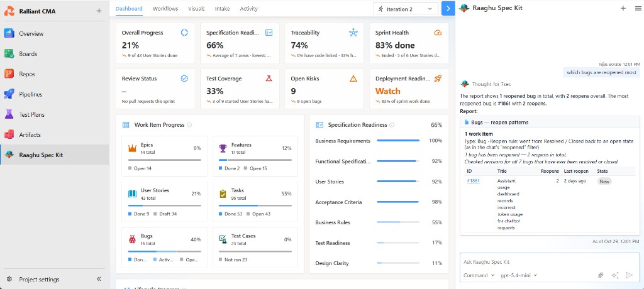Click the '2 days ago' last reopen cell
Screen dimensions: 644x289
pos(575,181)
